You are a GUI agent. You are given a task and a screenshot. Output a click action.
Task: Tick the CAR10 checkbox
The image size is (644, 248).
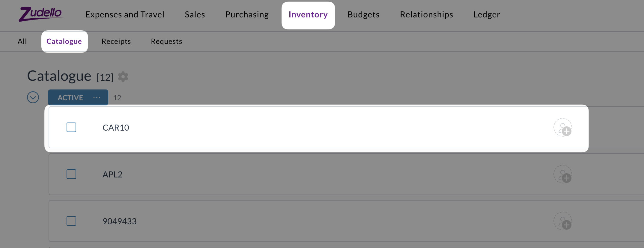tap(71, 127)
